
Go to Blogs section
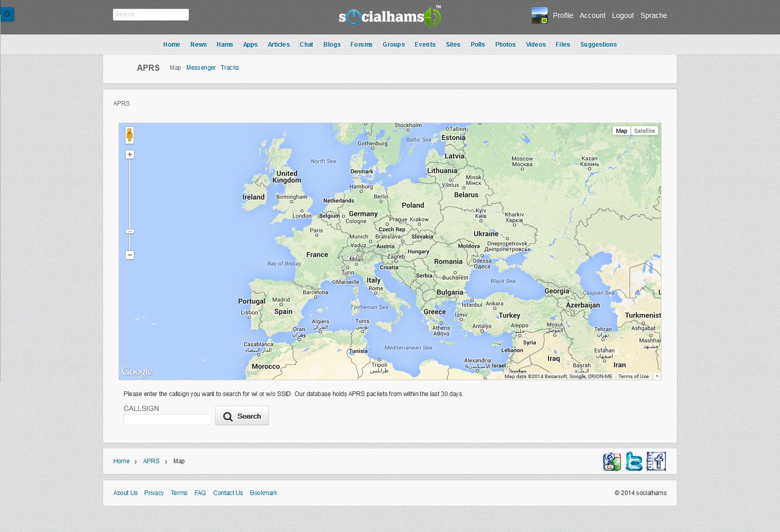tap(332, 45)
